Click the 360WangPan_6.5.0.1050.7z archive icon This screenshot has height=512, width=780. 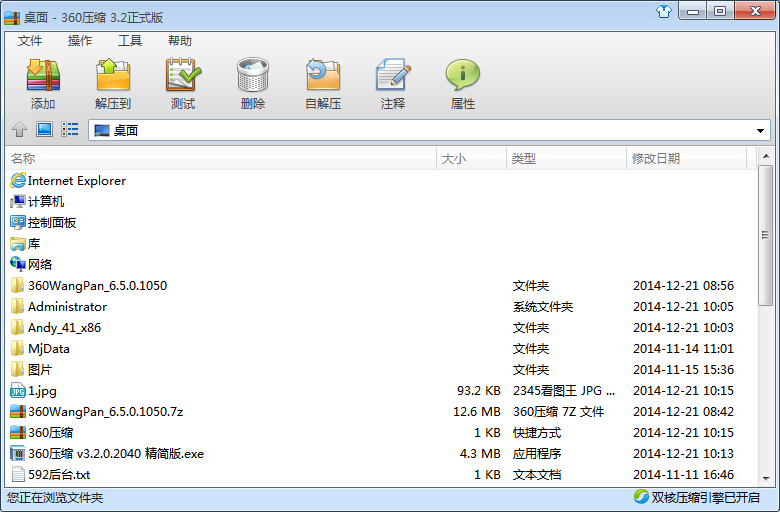[x=18, y=411]
